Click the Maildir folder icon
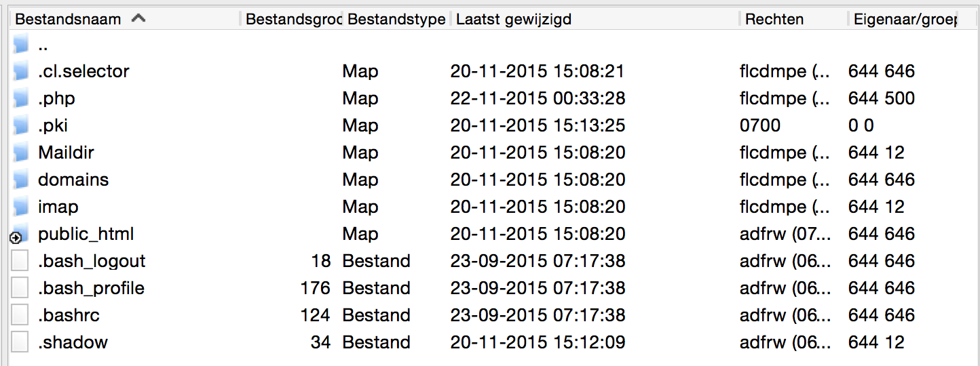 pyautogui.click(x=21, y=152)
